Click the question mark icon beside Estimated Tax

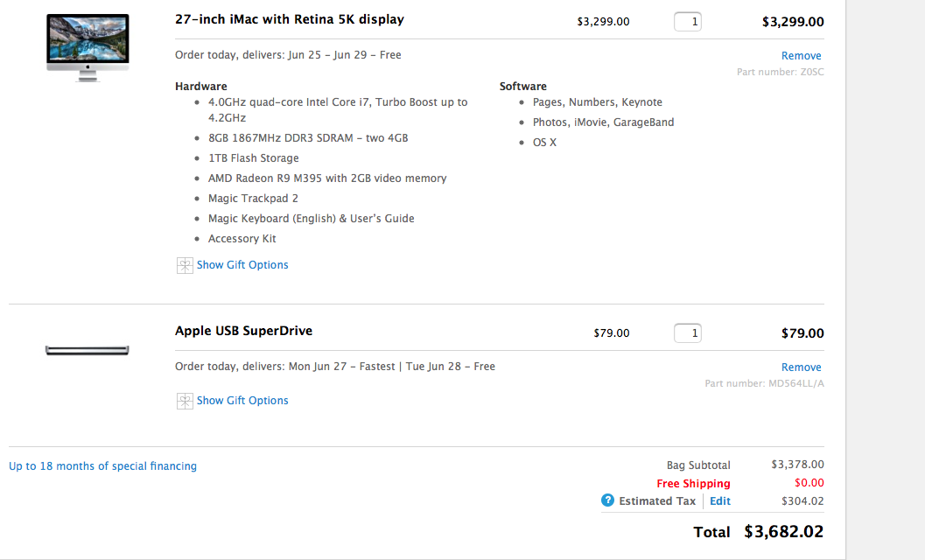pyautogui.click(x=607, y=500)
